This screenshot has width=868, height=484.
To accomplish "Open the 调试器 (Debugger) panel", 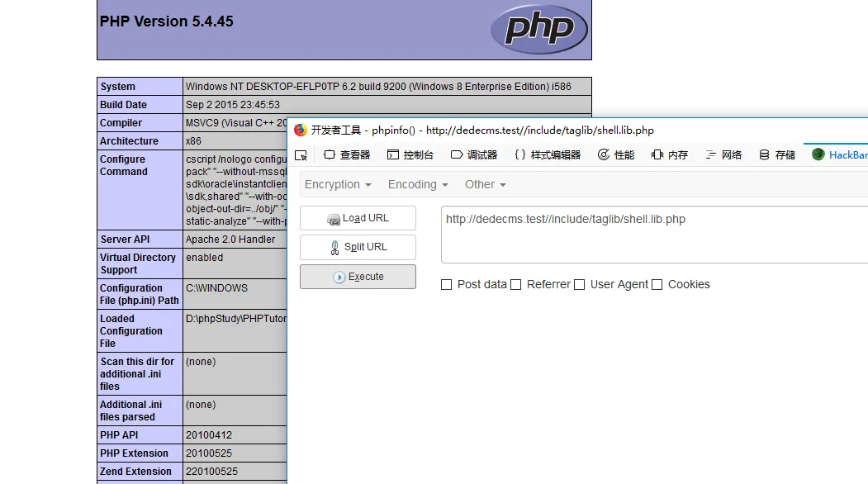I will [474, 154].
